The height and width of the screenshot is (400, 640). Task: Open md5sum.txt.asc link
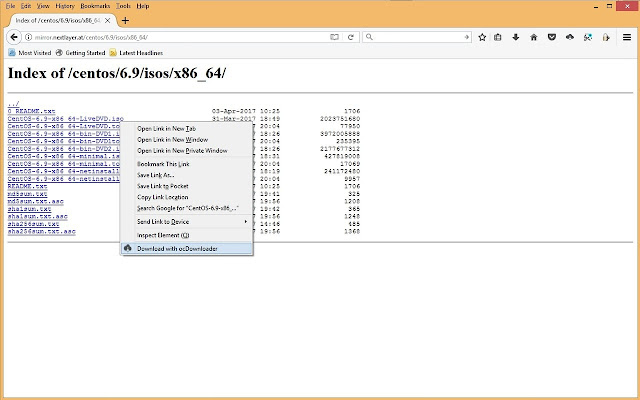(36, 201)
